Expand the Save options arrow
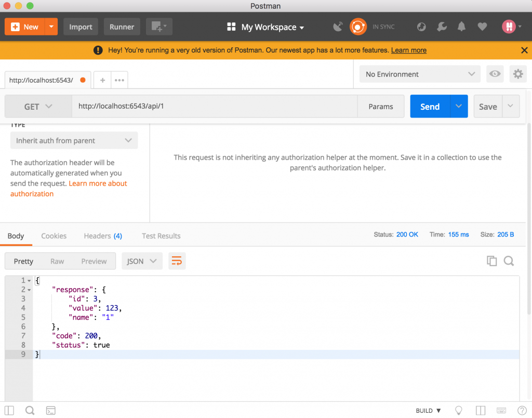Image resolution: width=532 pixels, height=418 pixels. pos(510,106)
